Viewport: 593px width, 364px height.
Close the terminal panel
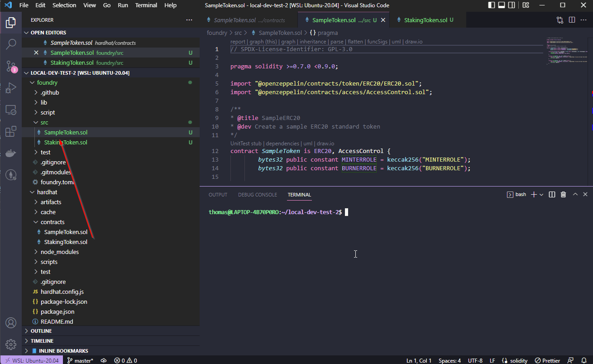(585, 194)
